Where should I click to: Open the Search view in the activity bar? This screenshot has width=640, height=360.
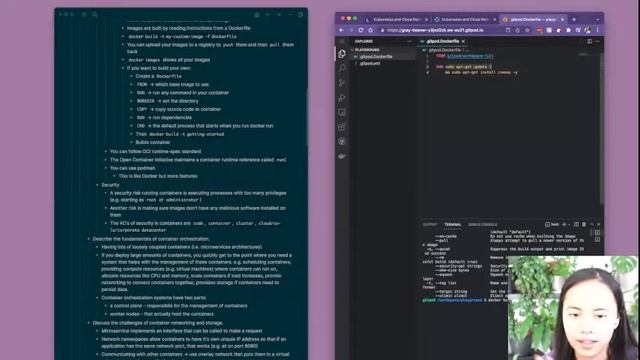point(342,68)
